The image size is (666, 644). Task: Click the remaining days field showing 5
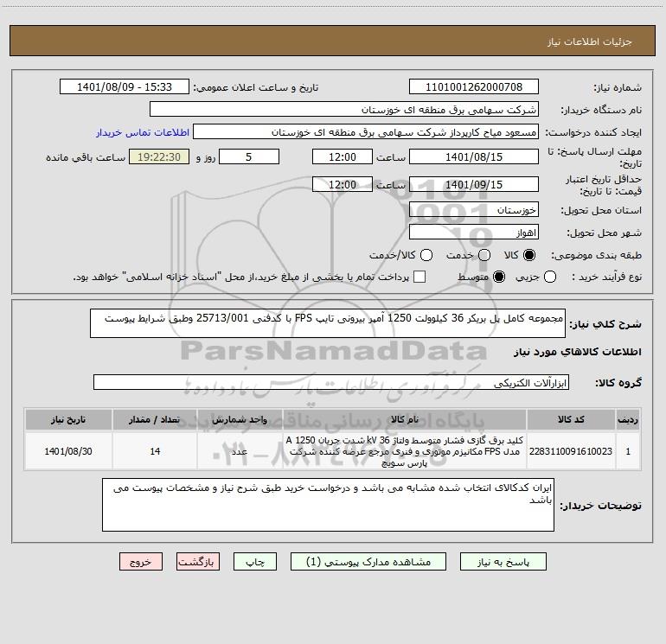(249, 156)
